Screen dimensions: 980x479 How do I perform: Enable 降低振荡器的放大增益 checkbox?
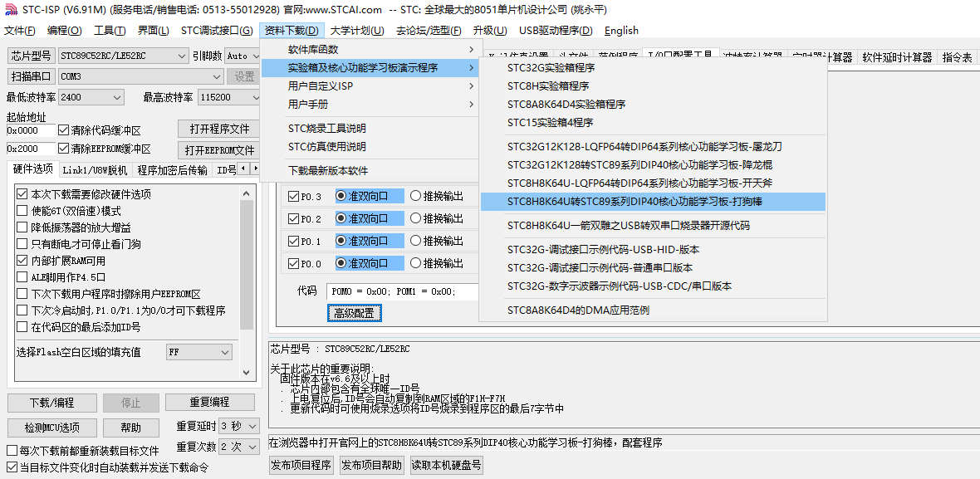(x=22, y=227)
